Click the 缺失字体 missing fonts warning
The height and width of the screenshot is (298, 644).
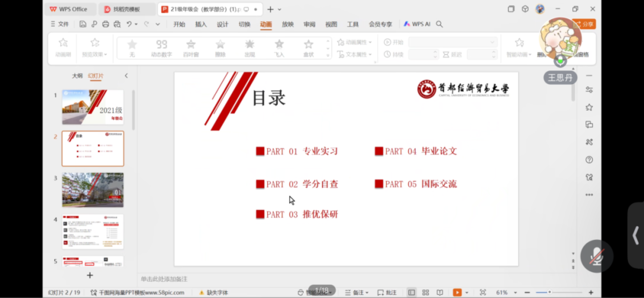click(x=214, y=292)
